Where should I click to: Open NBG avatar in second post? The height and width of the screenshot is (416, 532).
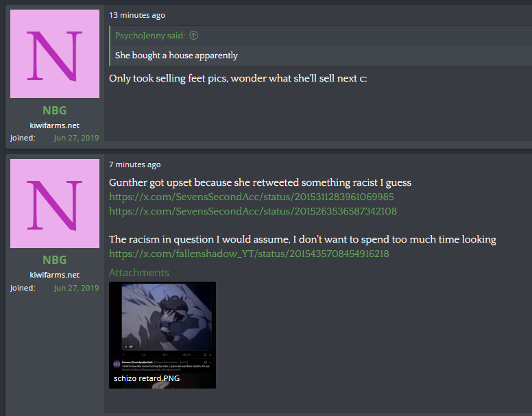55,204
